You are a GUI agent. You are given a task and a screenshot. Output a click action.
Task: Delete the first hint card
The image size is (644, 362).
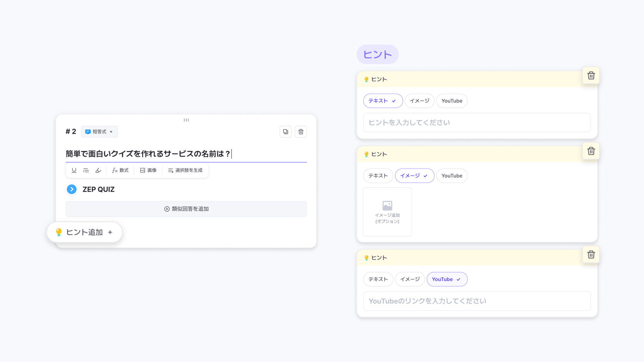pyautogui.click(x=591, y=76)
